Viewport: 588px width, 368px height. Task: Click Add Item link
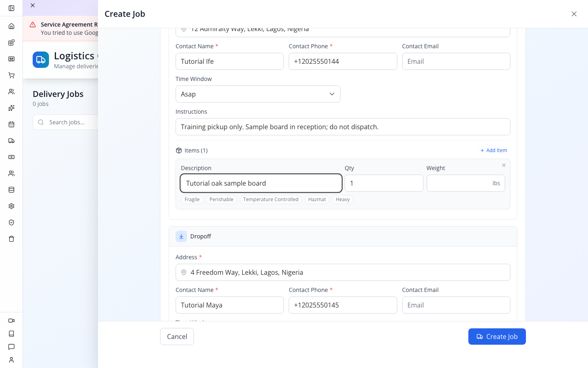(x=494, y=150)
